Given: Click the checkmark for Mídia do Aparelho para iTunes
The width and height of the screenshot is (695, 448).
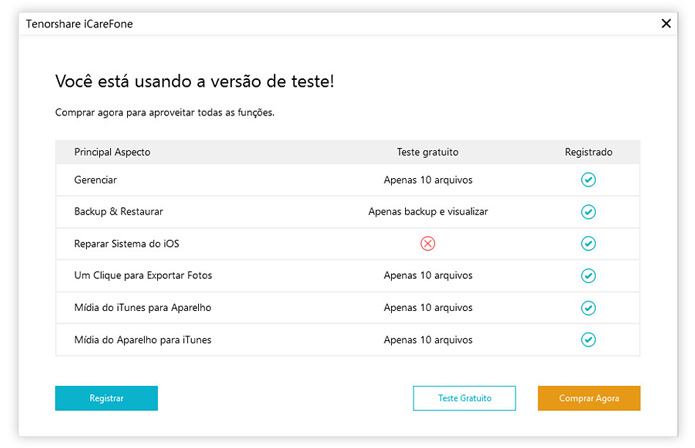Looking at the screenshot, I should point(588,340).
